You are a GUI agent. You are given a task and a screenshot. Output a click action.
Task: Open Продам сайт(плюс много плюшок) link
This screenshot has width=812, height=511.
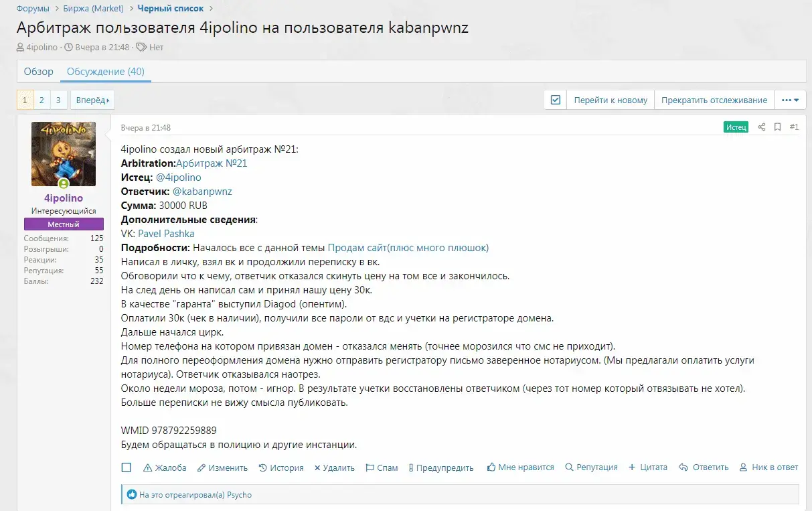pos(408,248)
